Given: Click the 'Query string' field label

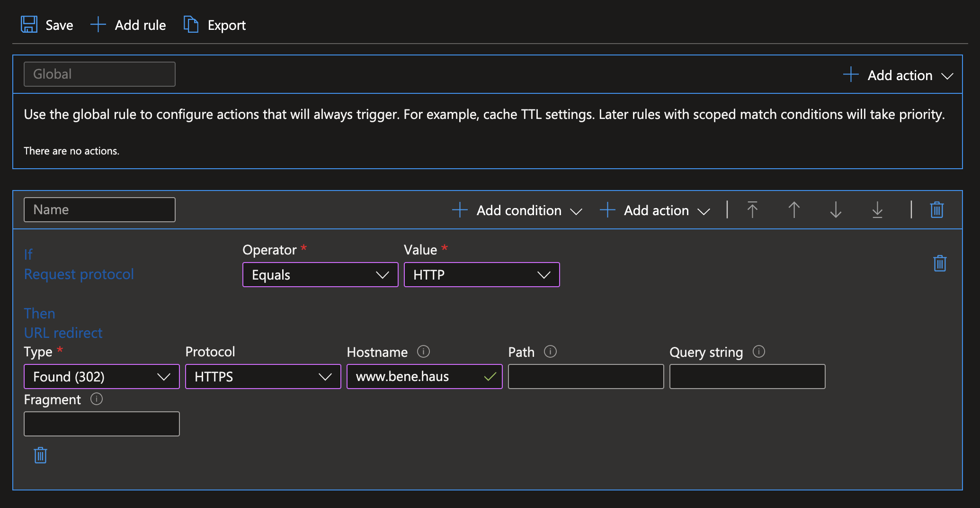Looking at the screenshot, I should click(x=706, y=352).
